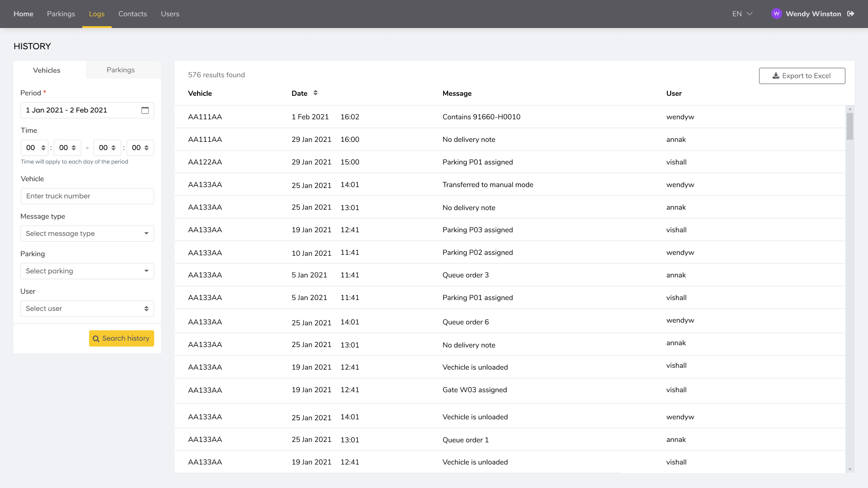Go to Contacts in top navigation
Image resolution: width=868 pixels, height=488 pixels.
pos(132,14)
